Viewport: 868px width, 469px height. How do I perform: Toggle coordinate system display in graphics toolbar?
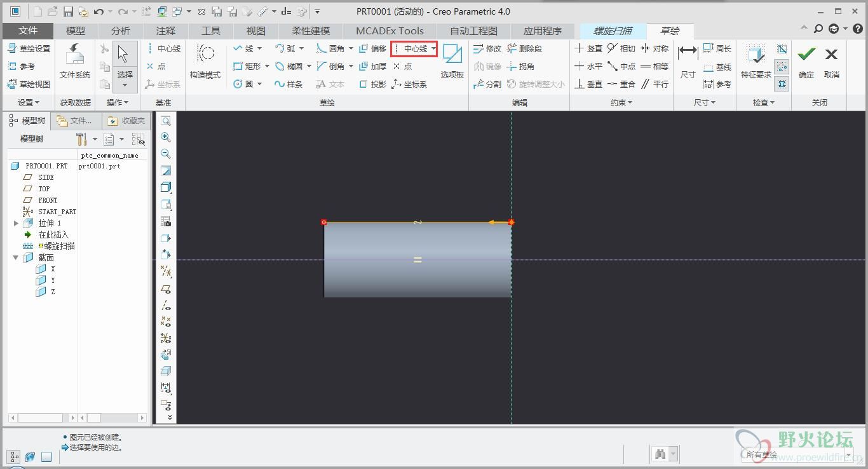click(166, 338)
